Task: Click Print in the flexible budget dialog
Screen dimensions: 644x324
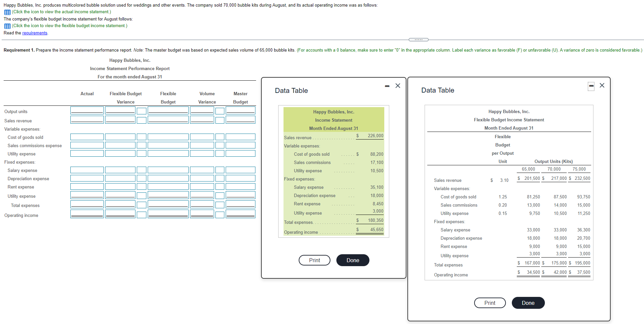Action: tap(489, 303)
